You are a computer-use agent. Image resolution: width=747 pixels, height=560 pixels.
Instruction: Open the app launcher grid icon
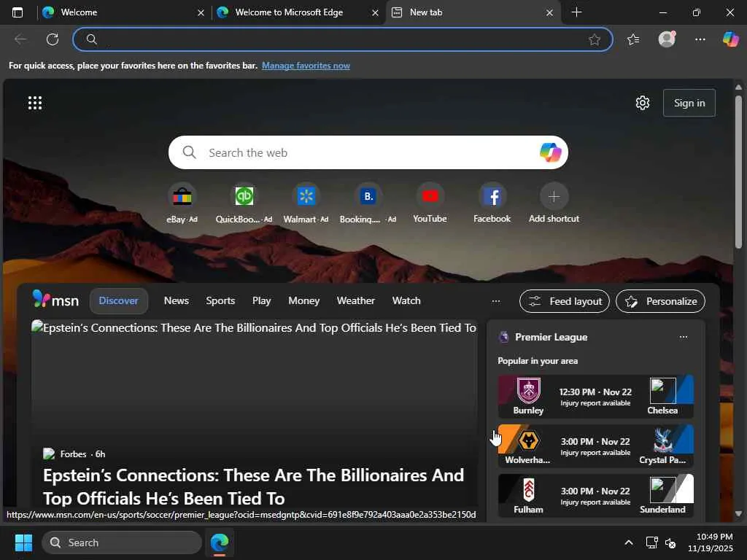(x=35, y=103)
